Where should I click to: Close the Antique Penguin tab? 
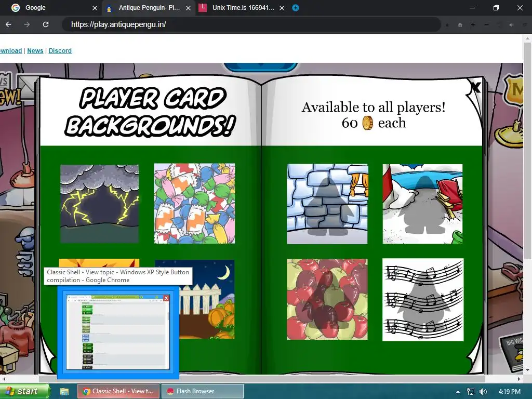188,8
